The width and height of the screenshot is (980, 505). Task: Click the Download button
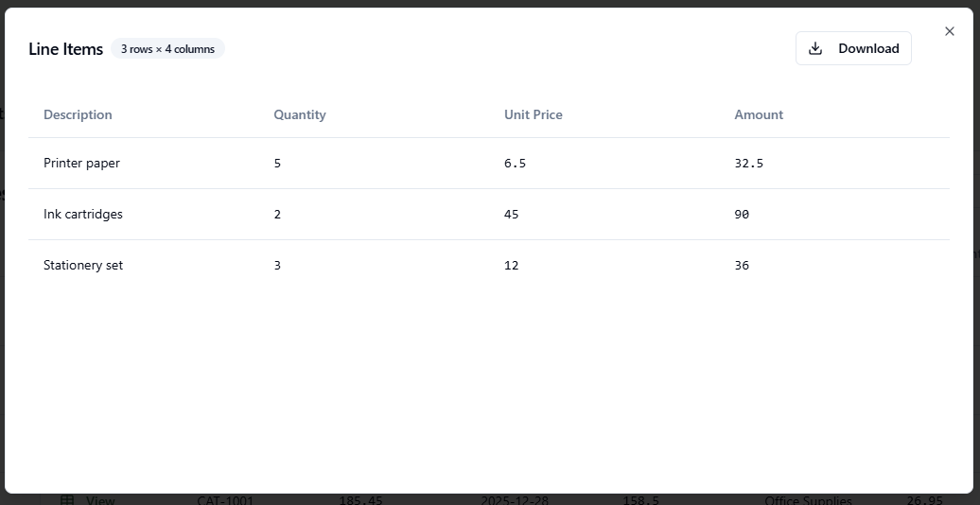[x=853, y=48]
